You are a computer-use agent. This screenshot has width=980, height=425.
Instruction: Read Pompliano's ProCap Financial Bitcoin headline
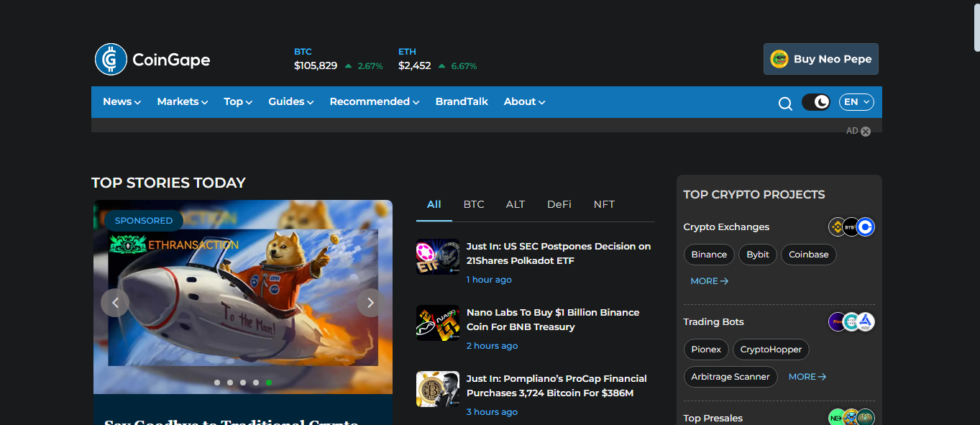coord(557,385)
